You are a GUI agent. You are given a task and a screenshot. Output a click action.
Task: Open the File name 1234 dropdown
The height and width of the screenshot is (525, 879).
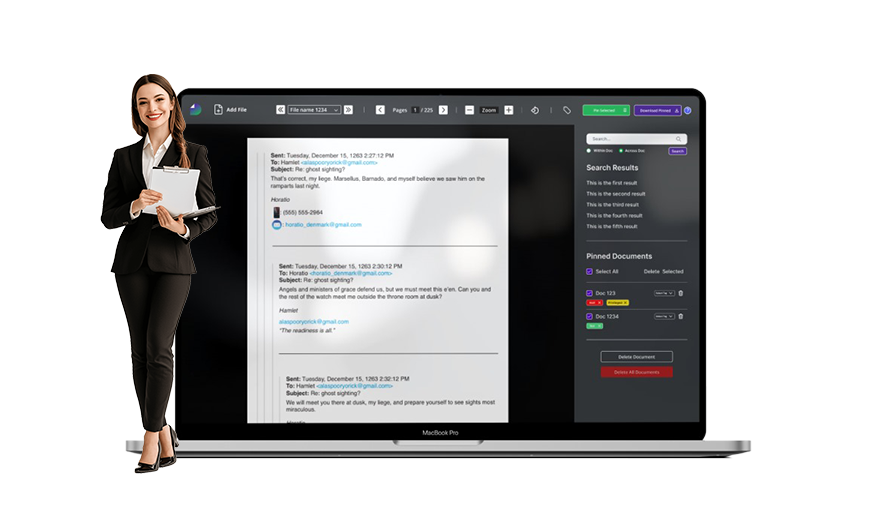coord(314,110)
